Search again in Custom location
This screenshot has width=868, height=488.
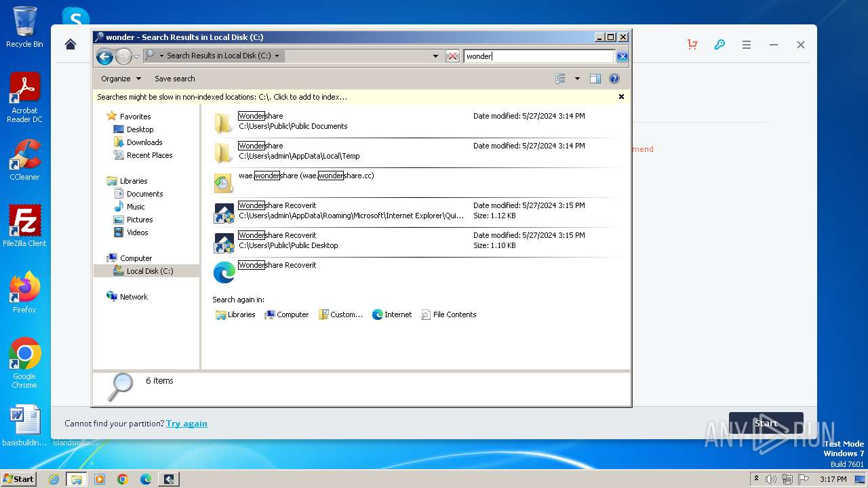pos(340,314)
